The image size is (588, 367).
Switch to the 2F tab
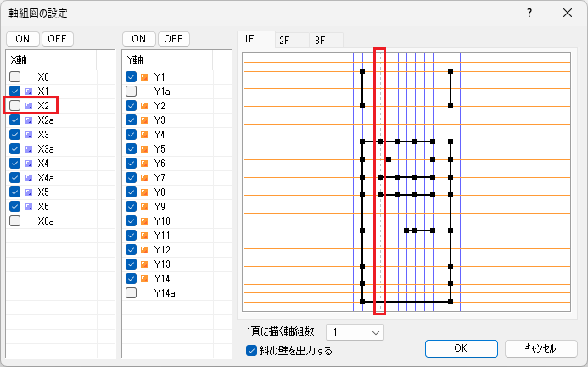pos(284,40)
